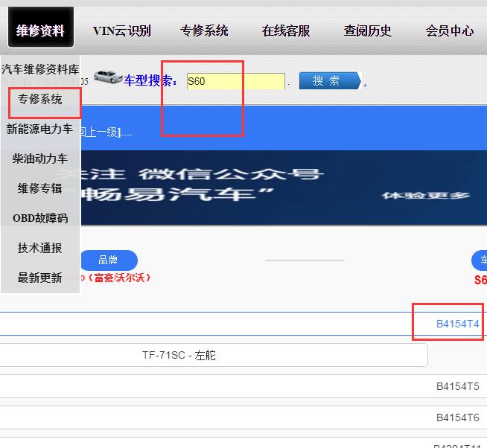Open the VIN云识别 menu item

[122, 31]
